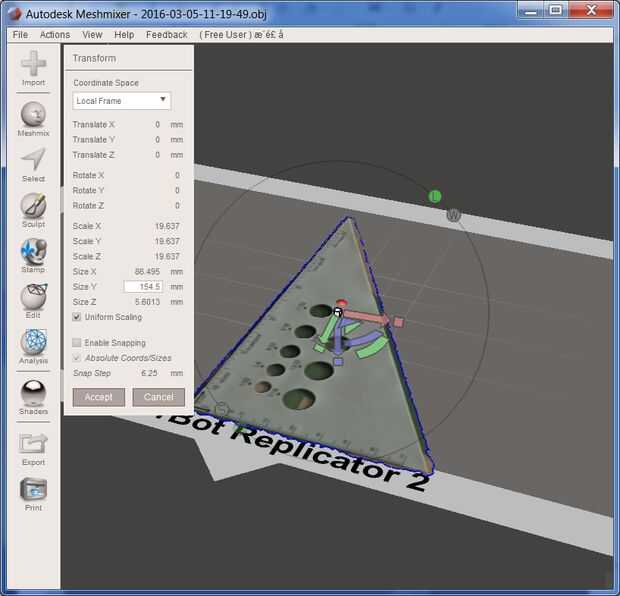Uncheck the Uniform Scaling checkbox
Screen dimensions: 620x596
tap(77, 317)
